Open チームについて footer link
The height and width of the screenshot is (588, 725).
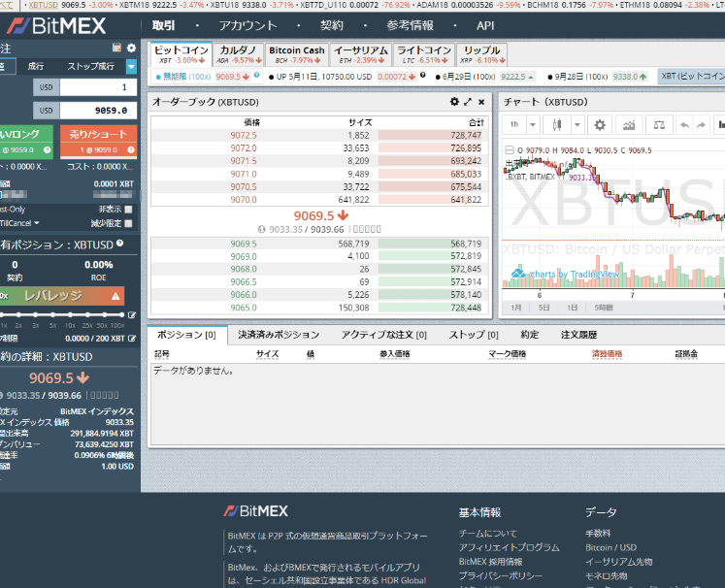point(488,533)
